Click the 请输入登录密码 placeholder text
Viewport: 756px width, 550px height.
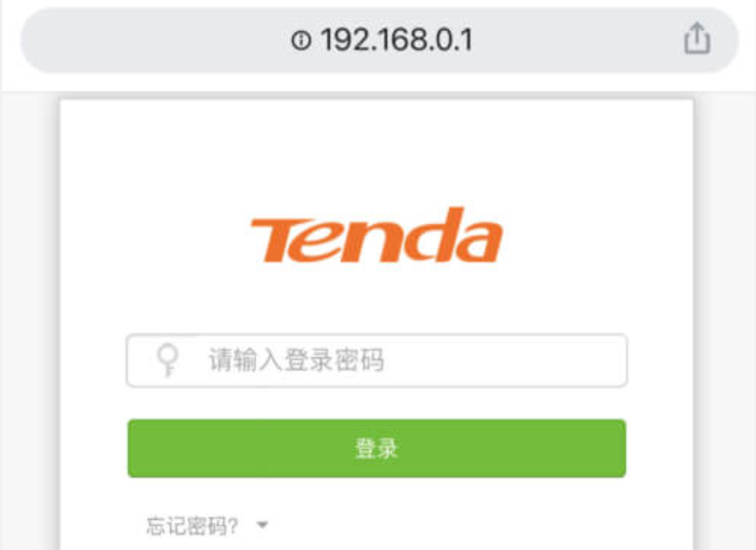click(296, 360)
